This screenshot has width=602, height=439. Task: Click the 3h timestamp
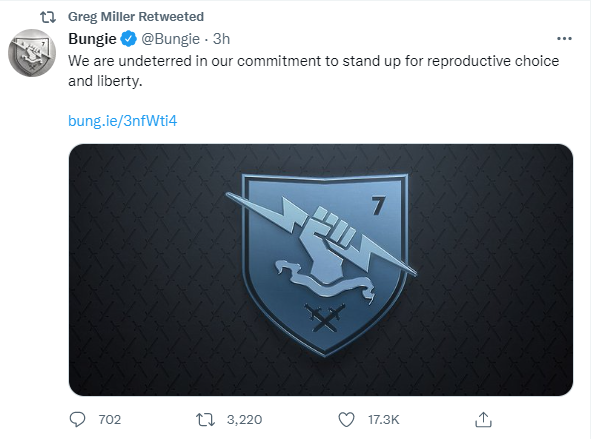coord(222,39)
